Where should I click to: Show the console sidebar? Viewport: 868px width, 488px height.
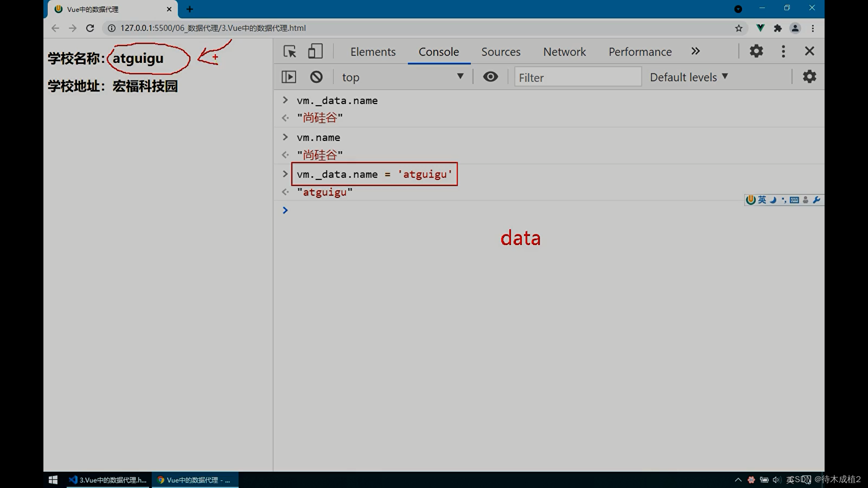point(289,77)
